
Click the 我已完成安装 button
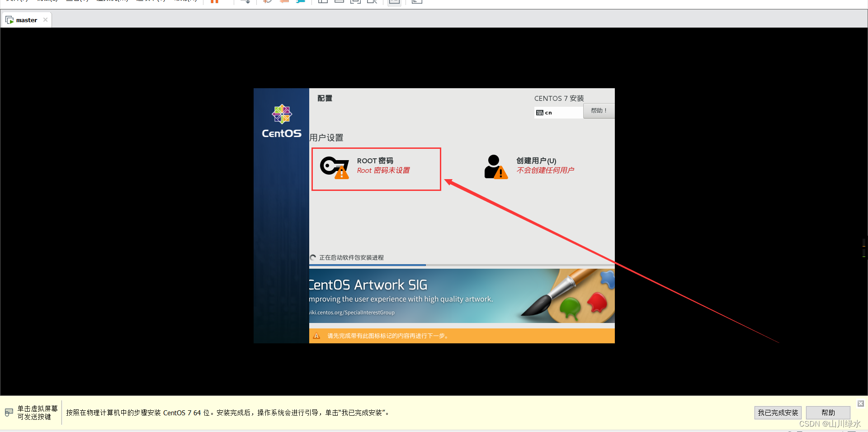777,412
